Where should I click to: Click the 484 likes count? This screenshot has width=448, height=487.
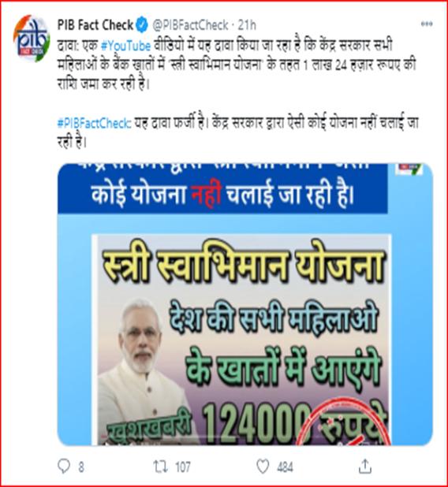pos(285,467)
